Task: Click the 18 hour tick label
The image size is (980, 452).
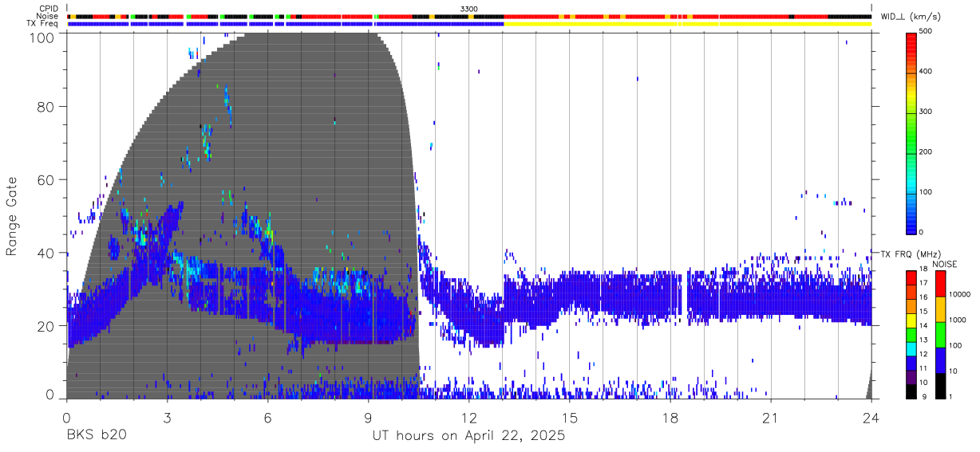Action: (x=670, y=418)
